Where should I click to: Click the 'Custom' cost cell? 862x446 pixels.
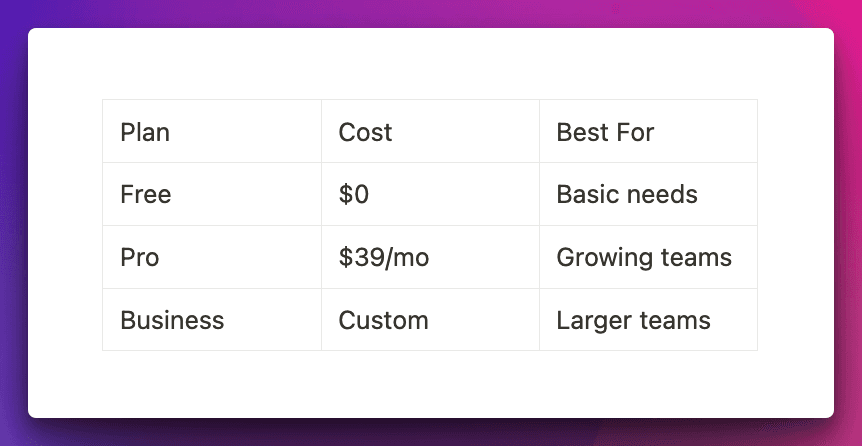(x=383, y=320)
